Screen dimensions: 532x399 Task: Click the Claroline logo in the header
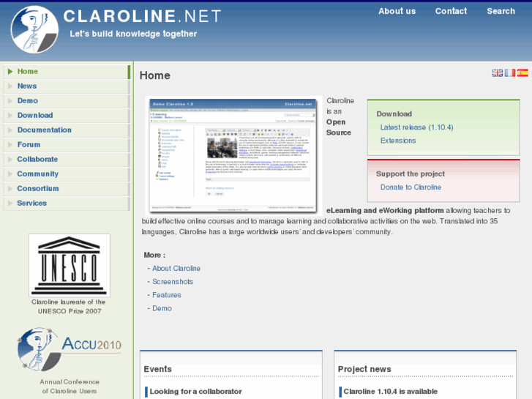tap(34, 29)
